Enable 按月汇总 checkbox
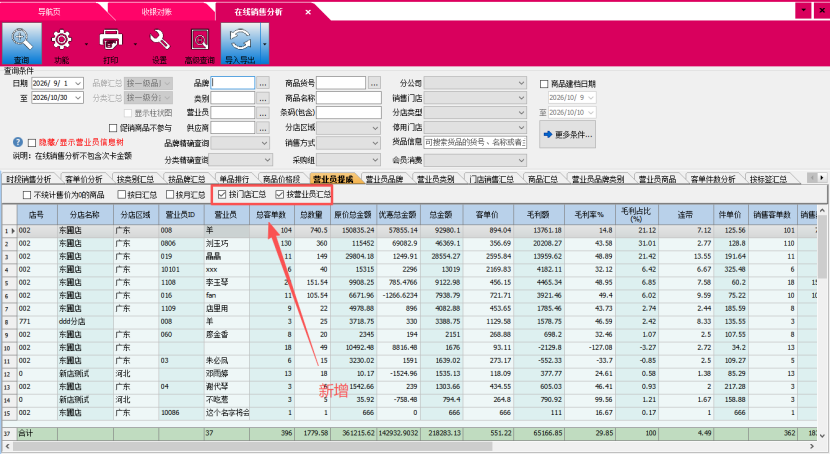 [x=170, y=195]
